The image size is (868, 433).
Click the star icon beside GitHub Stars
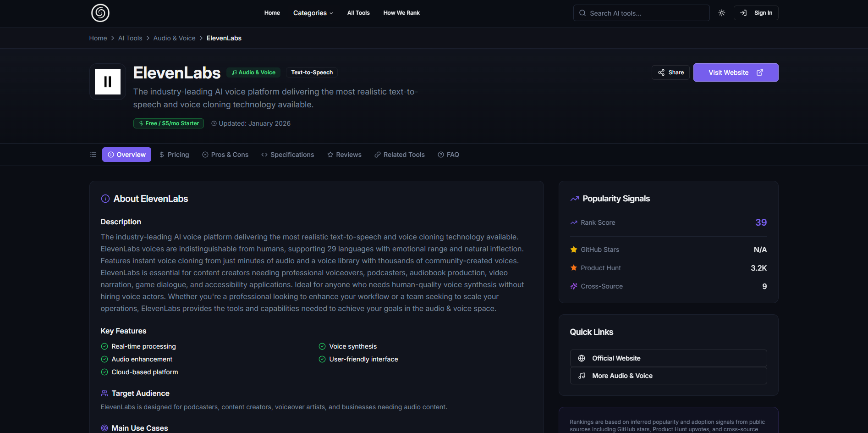click(x=573, y=249)
